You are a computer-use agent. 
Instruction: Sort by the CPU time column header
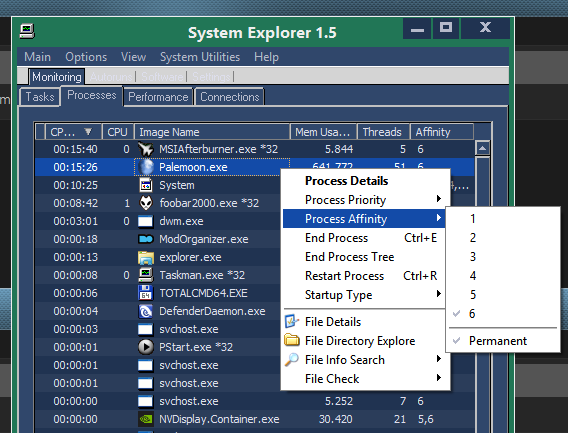[73, 132]
